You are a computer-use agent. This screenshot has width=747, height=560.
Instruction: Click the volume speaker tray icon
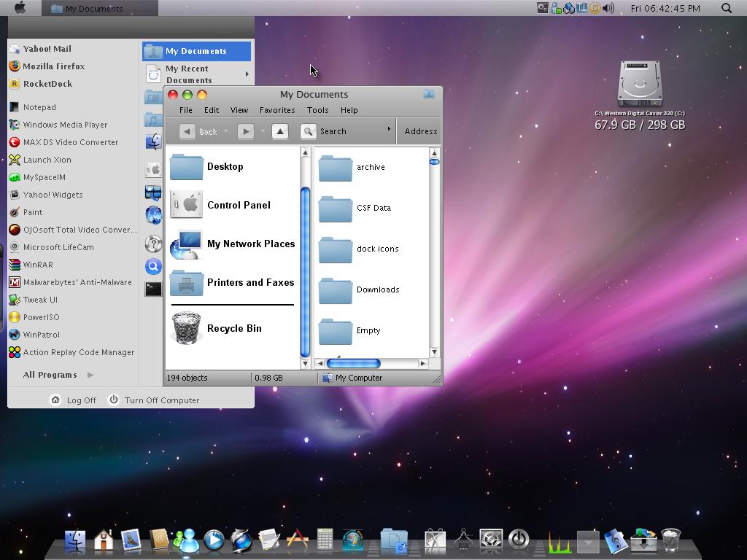[x=608, y=8]
